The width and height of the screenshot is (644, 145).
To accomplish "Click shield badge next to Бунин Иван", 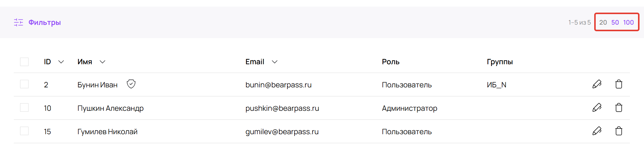I will (x=131, y=84).
